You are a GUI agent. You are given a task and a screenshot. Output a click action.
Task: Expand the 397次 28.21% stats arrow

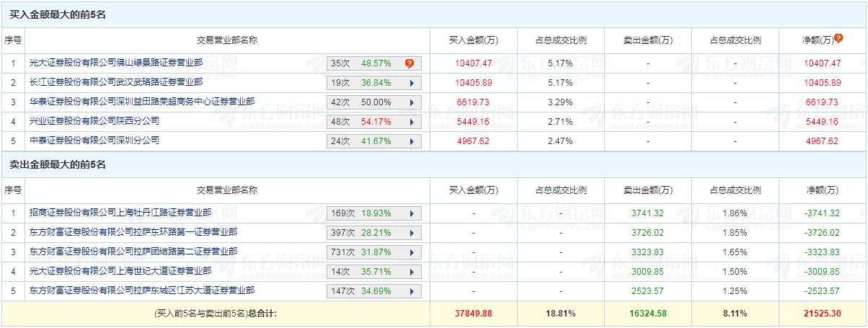(411, 233)
